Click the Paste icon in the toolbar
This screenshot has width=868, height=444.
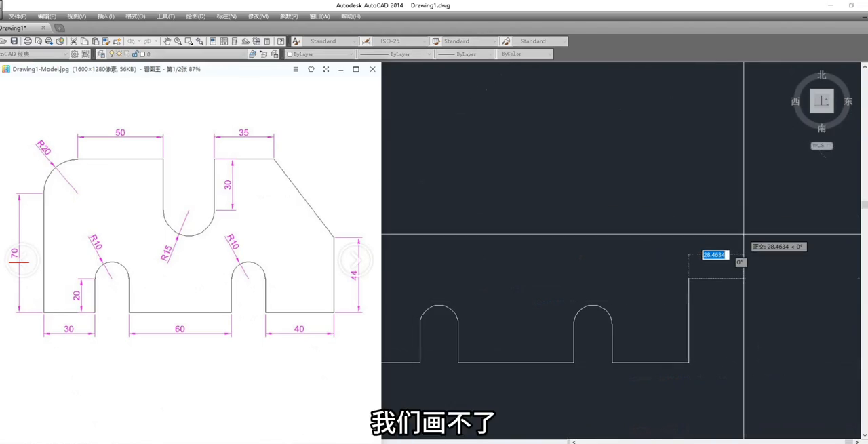coord(95,41)
